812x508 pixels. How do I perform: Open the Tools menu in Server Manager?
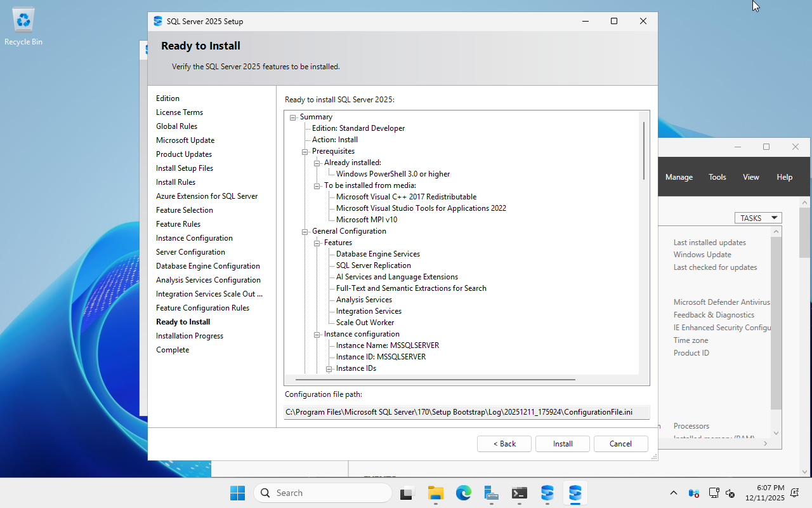(x=717, y=177)
